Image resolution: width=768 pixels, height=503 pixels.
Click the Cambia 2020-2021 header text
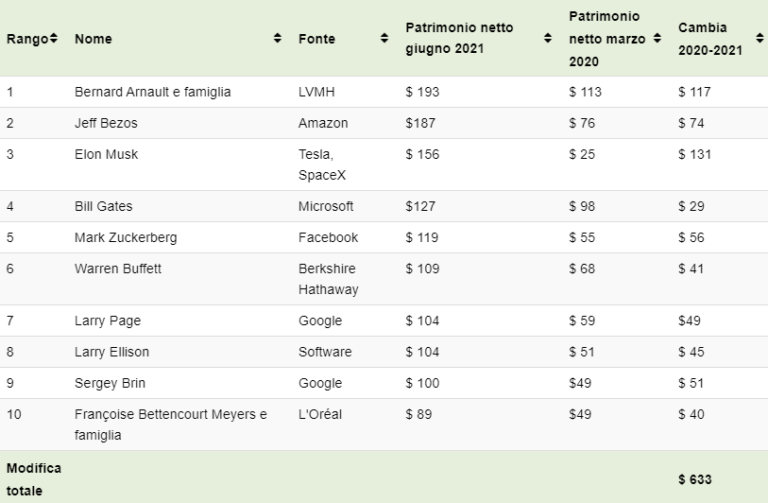pos(710,39)
